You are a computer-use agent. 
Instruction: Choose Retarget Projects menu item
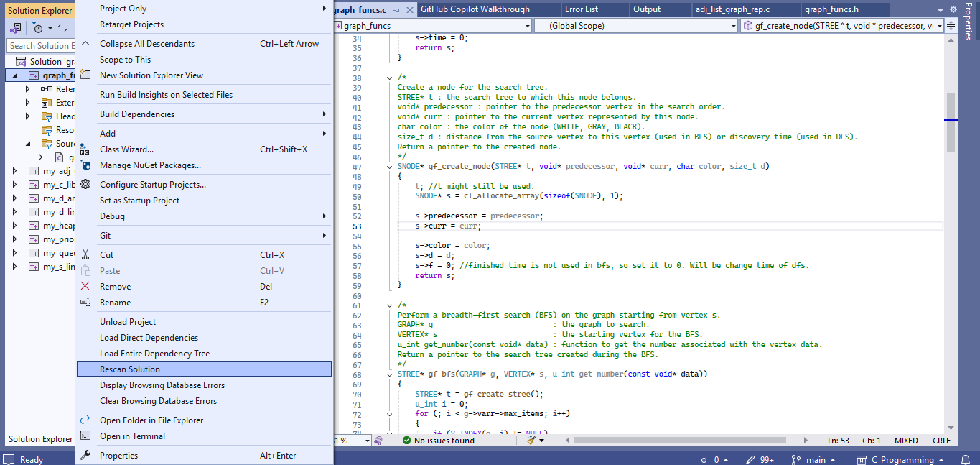204,24
